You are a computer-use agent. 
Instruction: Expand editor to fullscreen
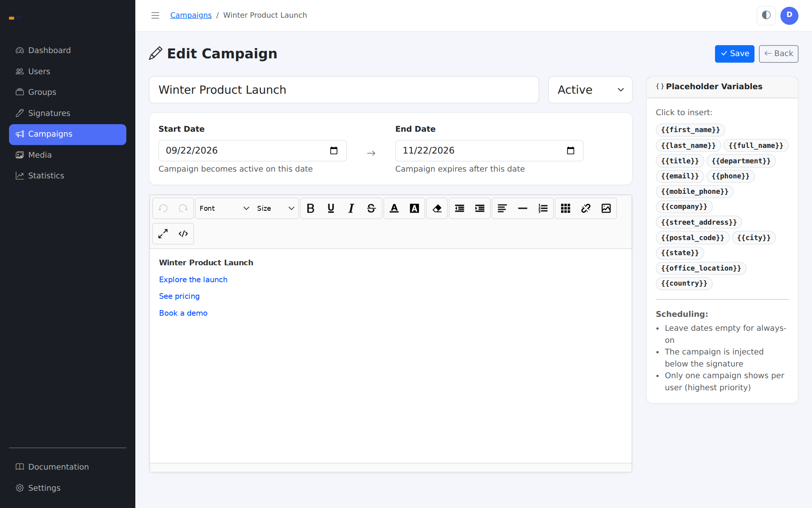(x=163, y=234)
